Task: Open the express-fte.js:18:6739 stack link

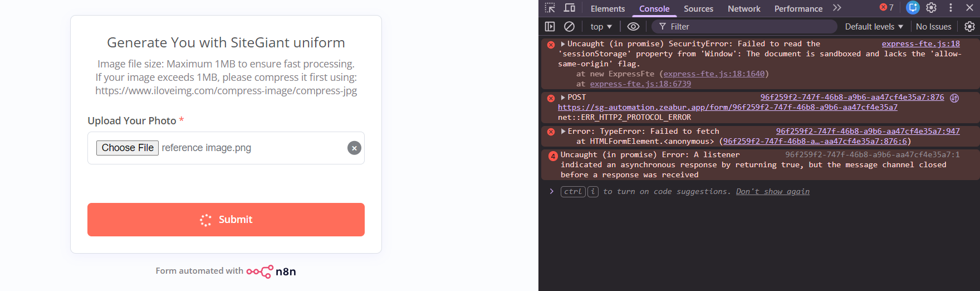Action: tap(640, 84)
